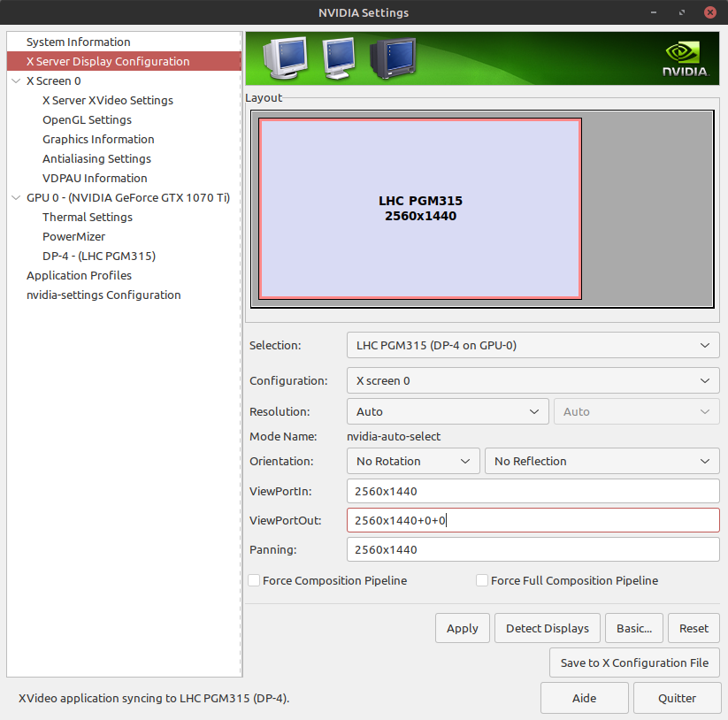Close the NVIDIA Settings window

click(710, 12)
